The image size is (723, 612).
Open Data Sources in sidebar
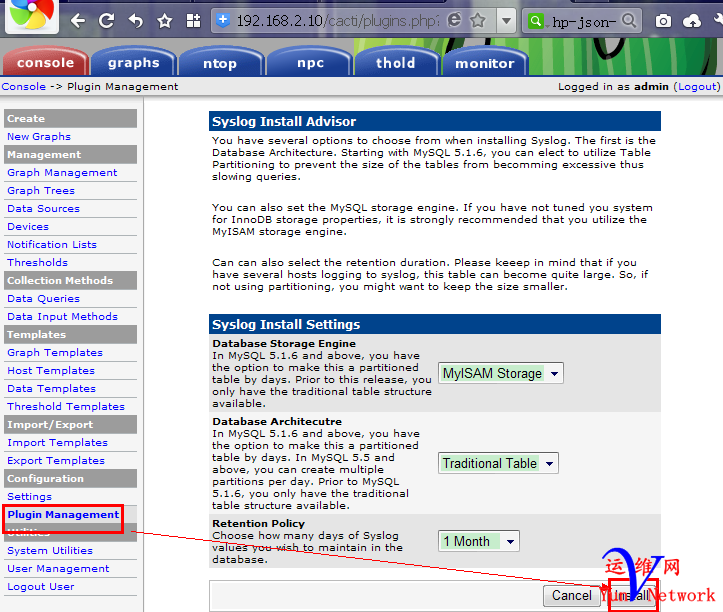(43, 208)
